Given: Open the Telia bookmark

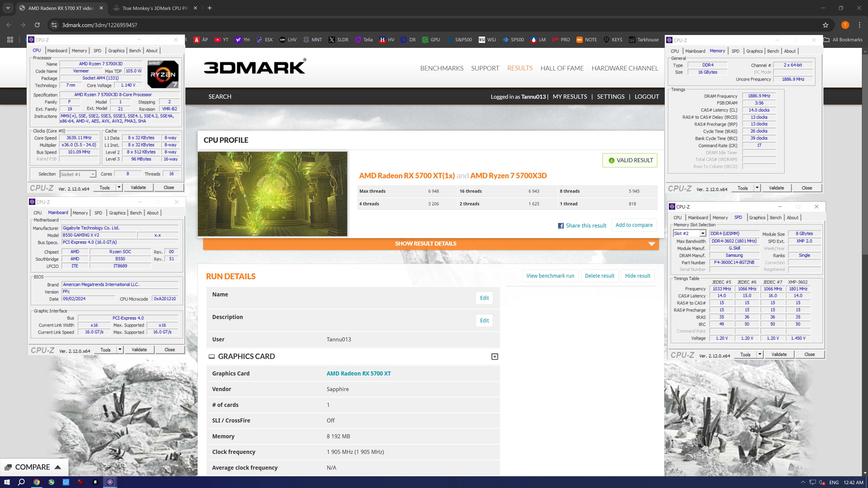Looking at the screenshot, I should [x=364, y=40].
